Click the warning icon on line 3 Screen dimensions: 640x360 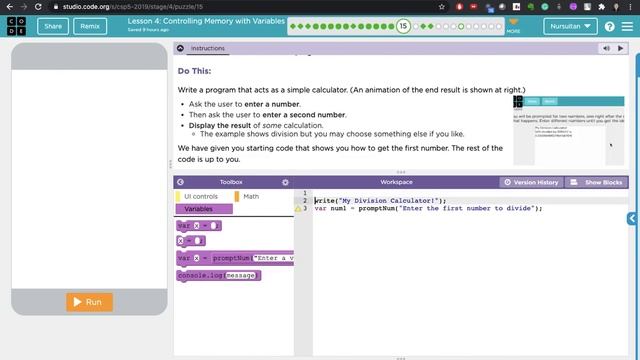point(298,209)
